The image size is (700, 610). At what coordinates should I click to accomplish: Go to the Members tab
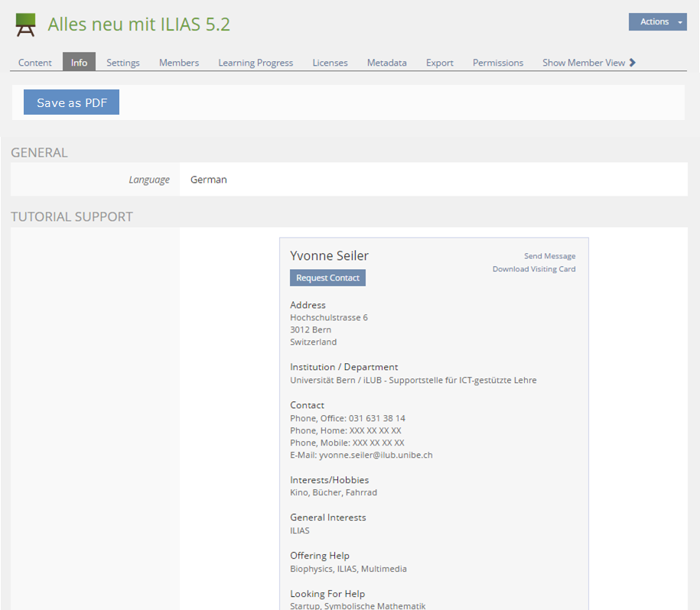coord(179,63)
